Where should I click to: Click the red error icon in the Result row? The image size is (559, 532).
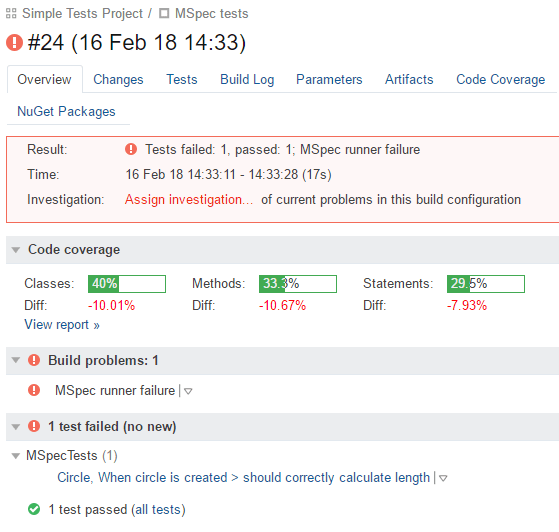coord(131,149)
